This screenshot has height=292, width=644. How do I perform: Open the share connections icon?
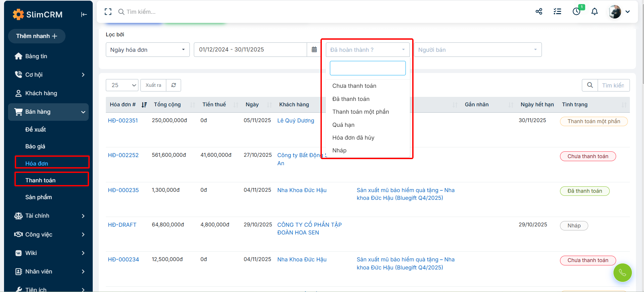[x=539, y=12]
